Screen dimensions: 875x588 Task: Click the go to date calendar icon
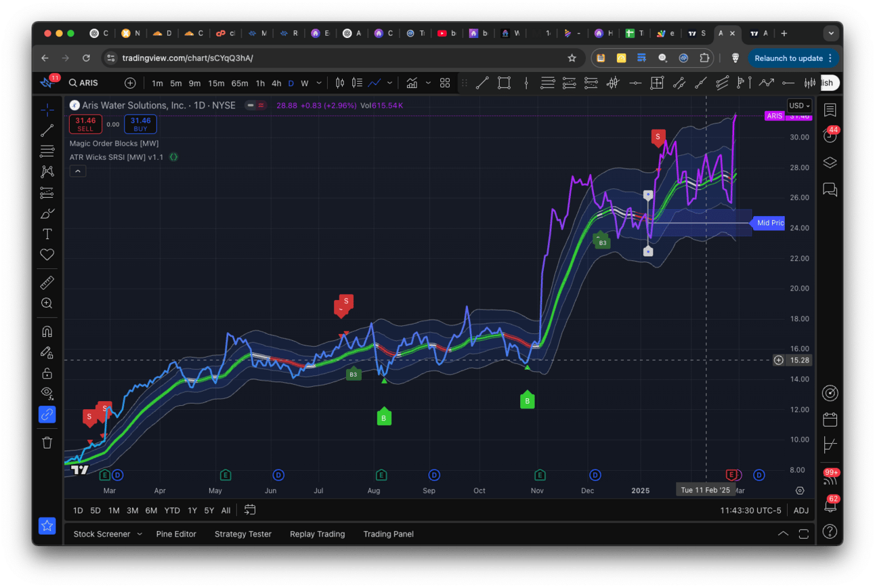(x=250, y=509)
